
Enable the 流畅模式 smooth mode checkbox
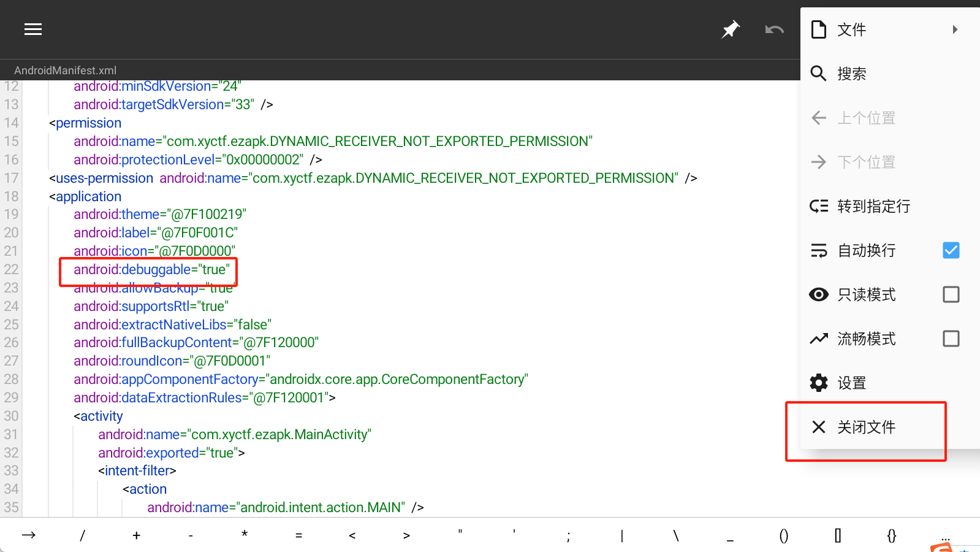pyautogui.click(x=951, y=339)
